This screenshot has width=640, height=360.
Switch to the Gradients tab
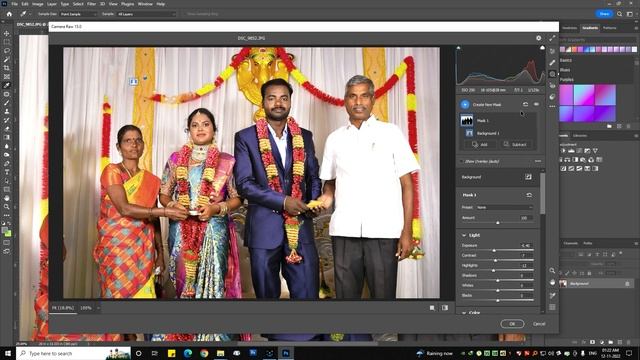tap(590, 28)
